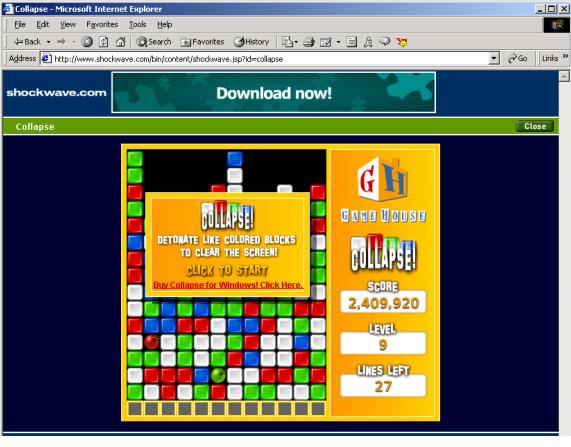Expand the address bar dropdown arrow

pos(494,58)
